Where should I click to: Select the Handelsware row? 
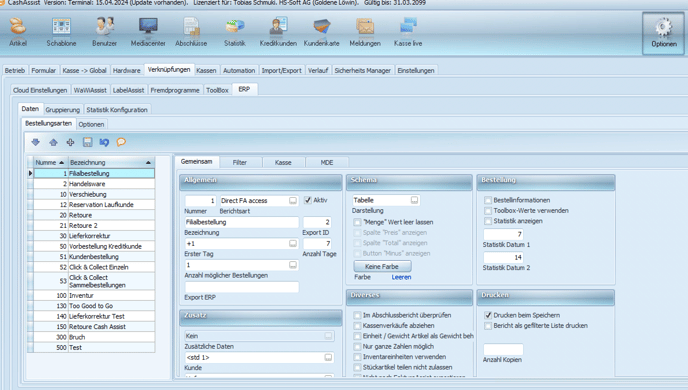[x=94, y=184]
